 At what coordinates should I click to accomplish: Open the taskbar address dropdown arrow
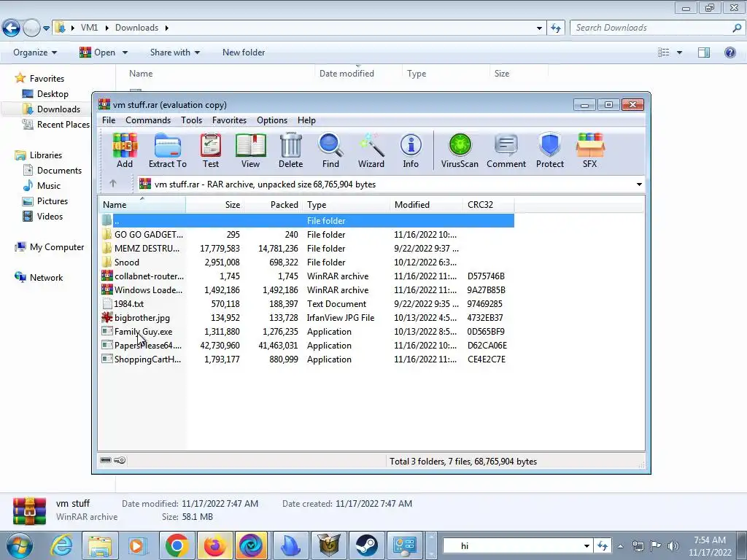587,546
